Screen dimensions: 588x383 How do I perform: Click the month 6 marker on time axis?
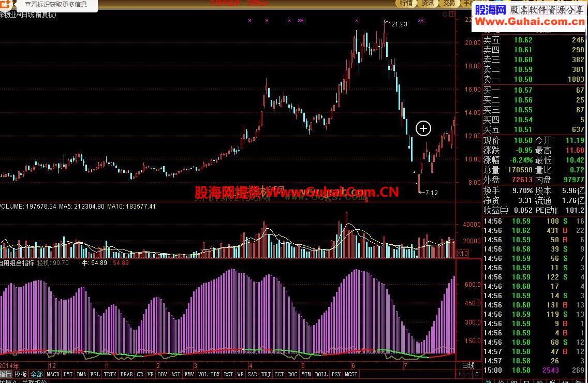pos(353,365)
